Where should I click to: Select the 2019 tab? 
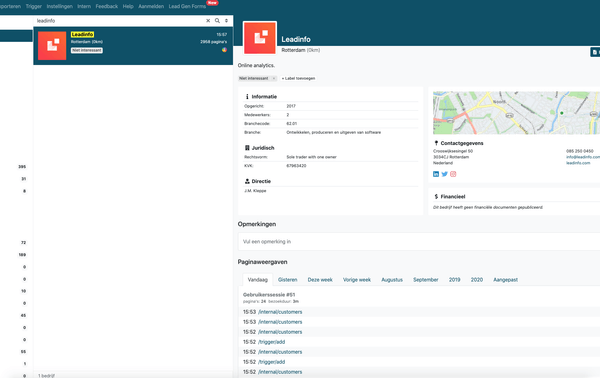click(x=455, y=280)
